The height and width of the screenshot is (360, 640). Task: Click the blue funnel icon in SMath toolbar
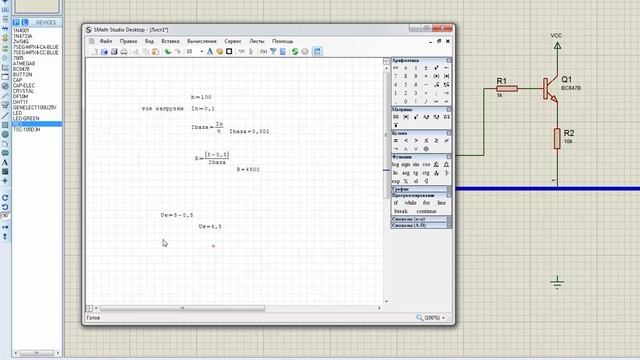(x=273, y=51)
